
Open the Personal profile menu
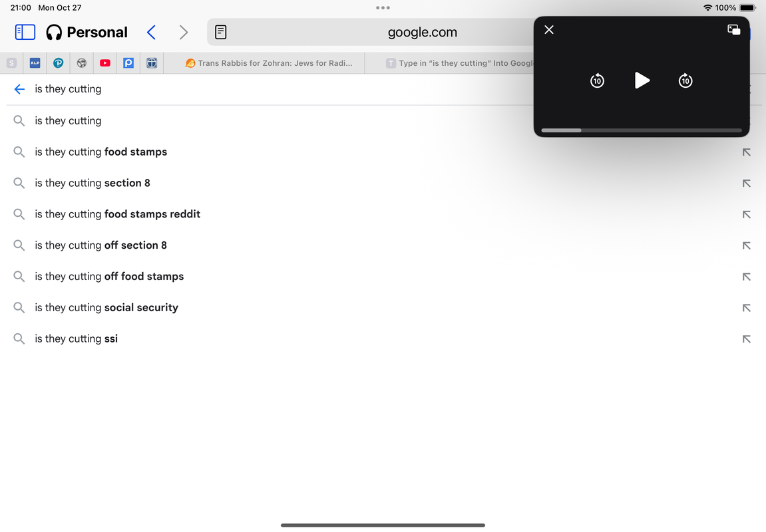87,32
